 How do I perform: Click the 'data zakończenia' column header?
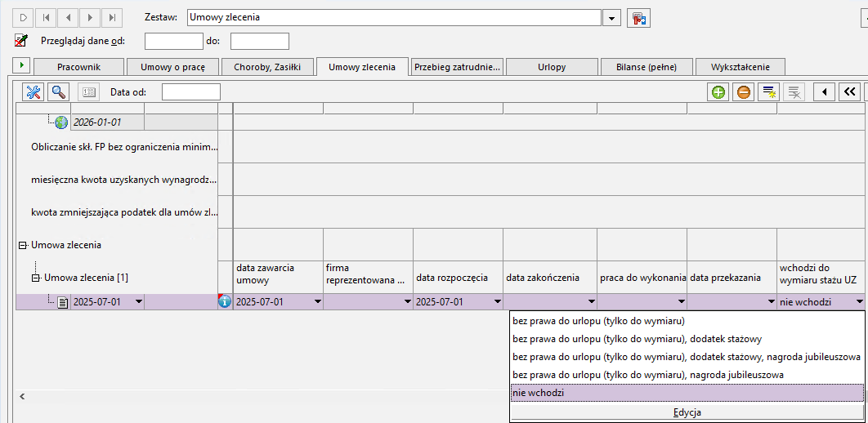click(550, 278)
